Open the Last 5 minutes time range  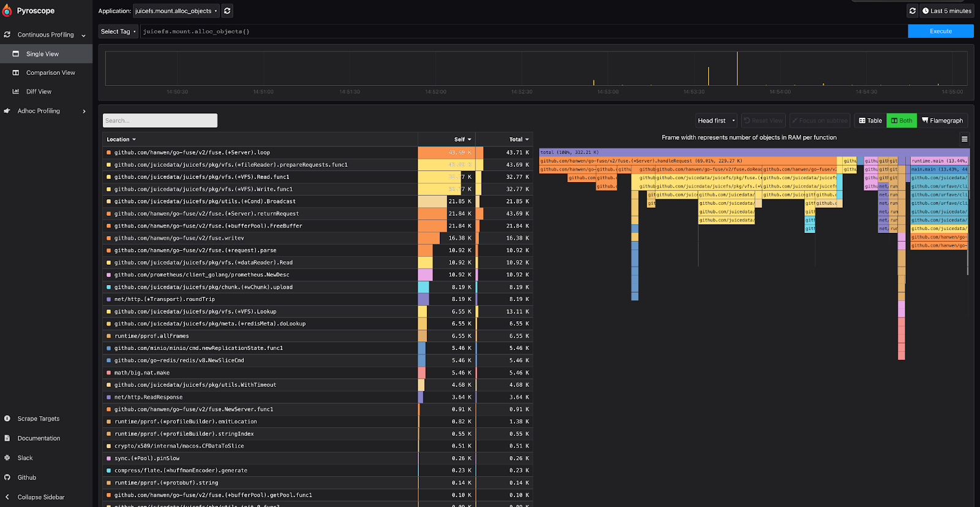[947, 11]
